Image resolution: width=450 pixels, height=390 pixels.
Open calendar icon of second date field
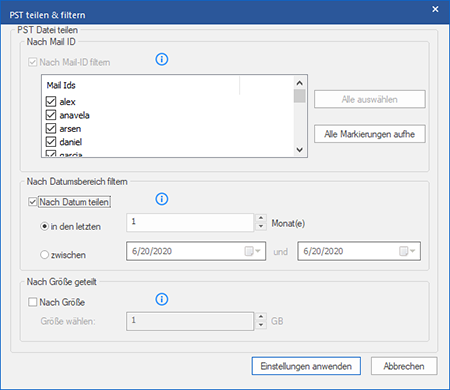(407, 251)
